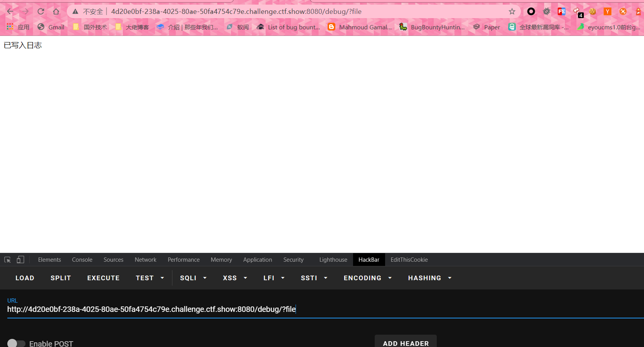
Task: Open the browser home page icon
Action: point(56,12)
